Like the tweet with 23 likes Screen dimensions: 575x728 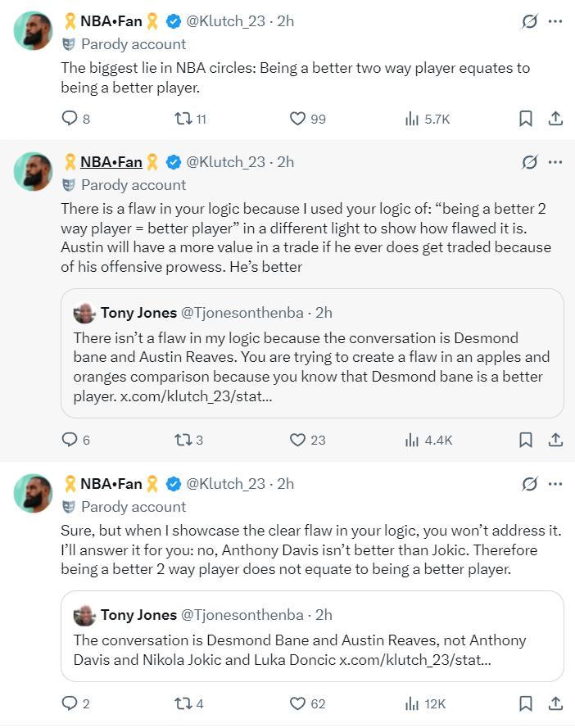click(298, 440)
